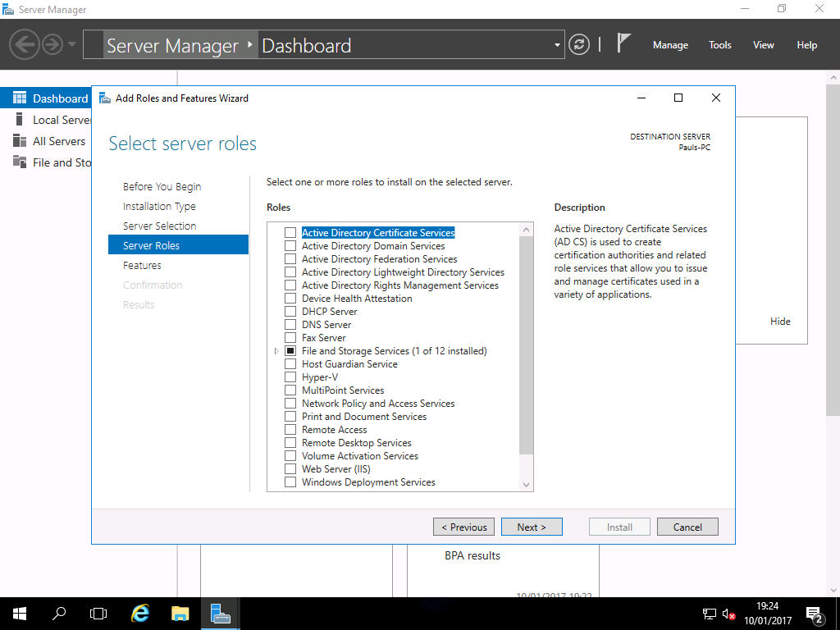
Task: Check Windows Deployment Services
Action: [x=290, y=482]
